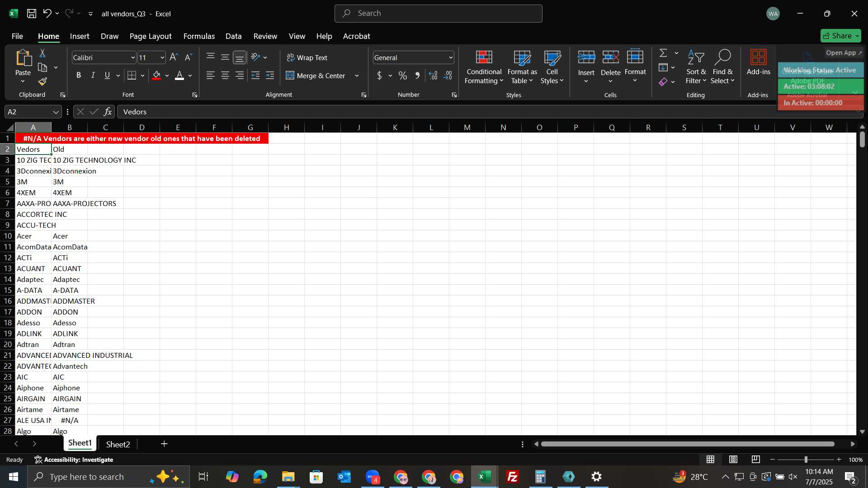
Task: Apply Comma Style format
Action: 417,75
